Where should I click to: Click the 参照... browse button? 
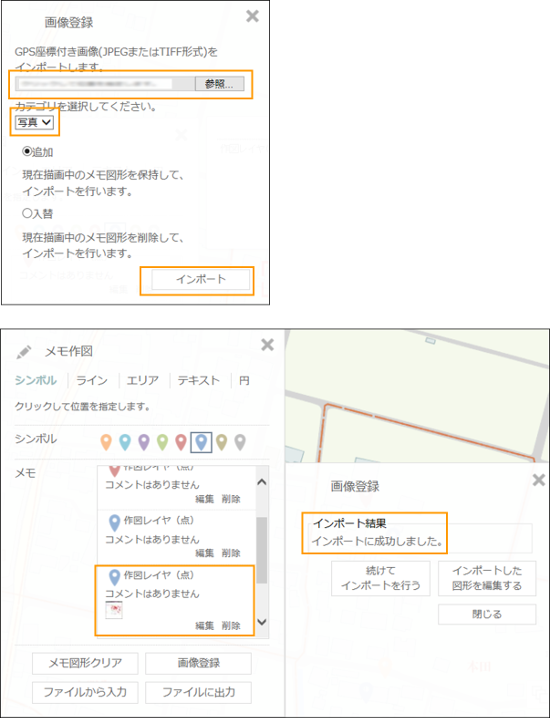[219, 84]
